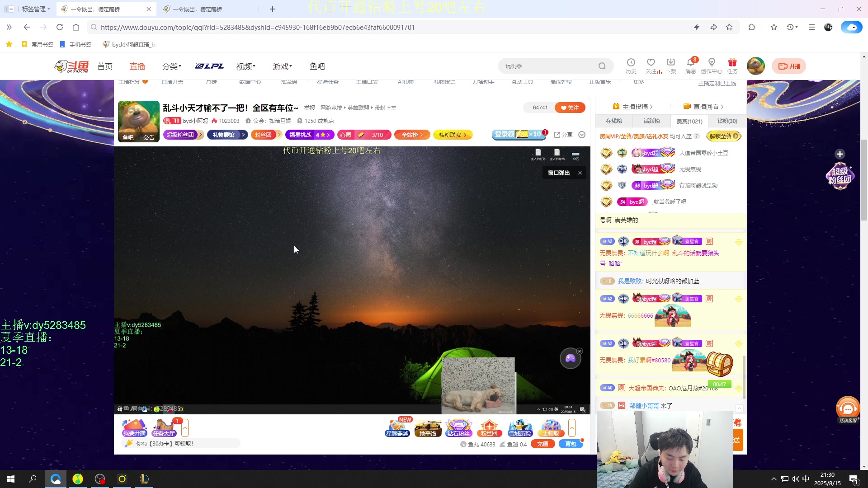
Task: Switch to 在线榜 tab
Action: [x=614, y=121]
